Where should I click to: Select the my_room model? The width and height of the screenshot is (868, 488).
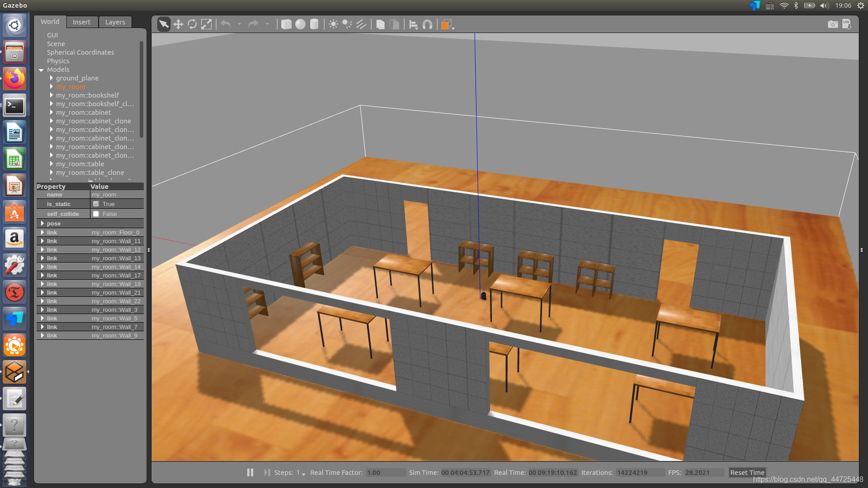pos(71,87)
